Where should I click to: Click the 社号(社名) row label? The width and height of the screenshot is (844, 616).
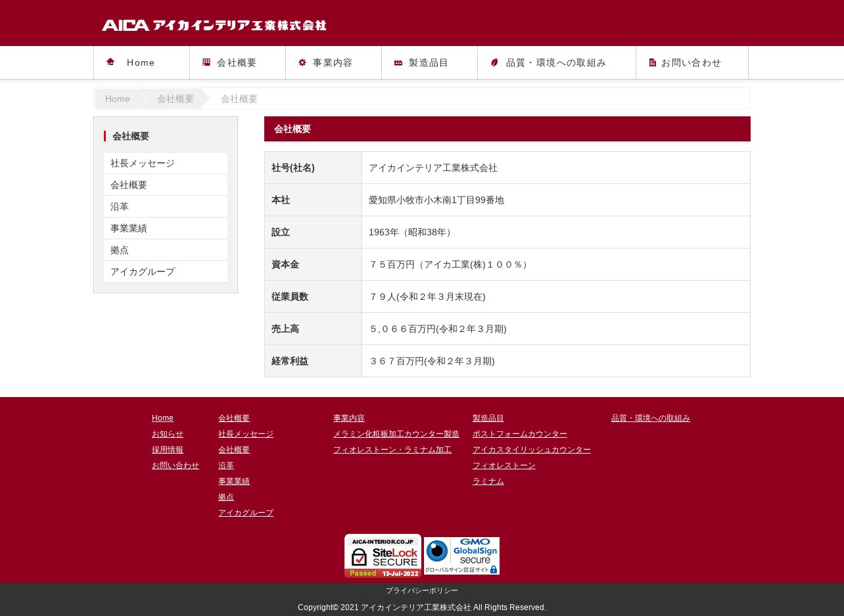click(x=293, y=168)
